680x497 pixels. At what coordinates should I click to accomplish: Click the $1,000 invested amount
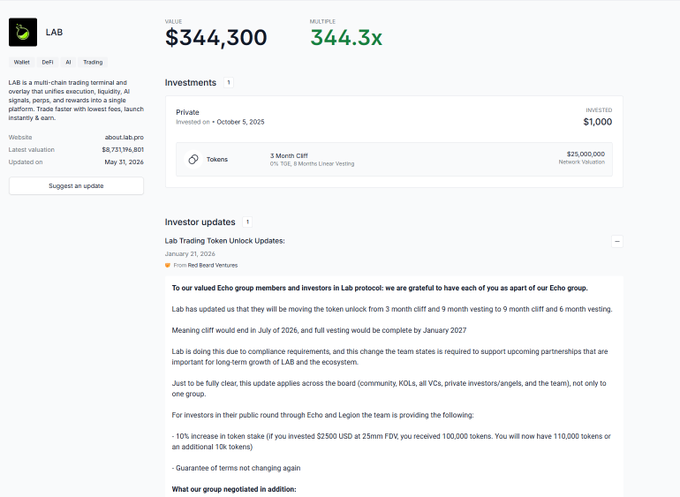tap(598, 122)
